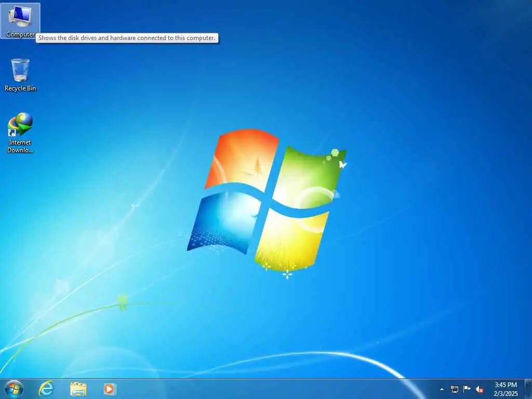Click the muted volume speaker icon
This screenshot has width=532, height=399.
pyautogui.click(x=480, y=390)
